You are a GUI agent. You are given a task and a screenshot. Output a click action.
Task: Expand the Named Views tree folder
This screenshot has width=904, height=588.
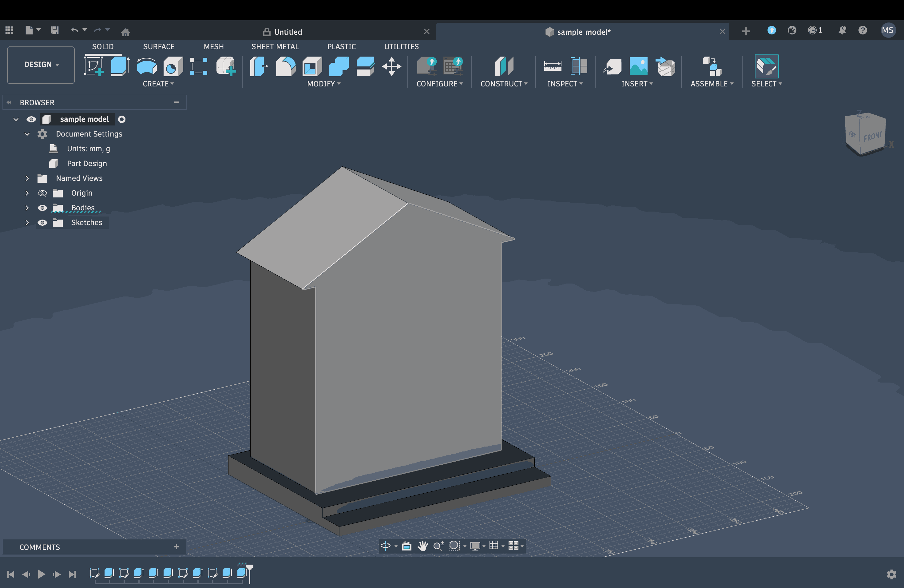click(27, 178)
